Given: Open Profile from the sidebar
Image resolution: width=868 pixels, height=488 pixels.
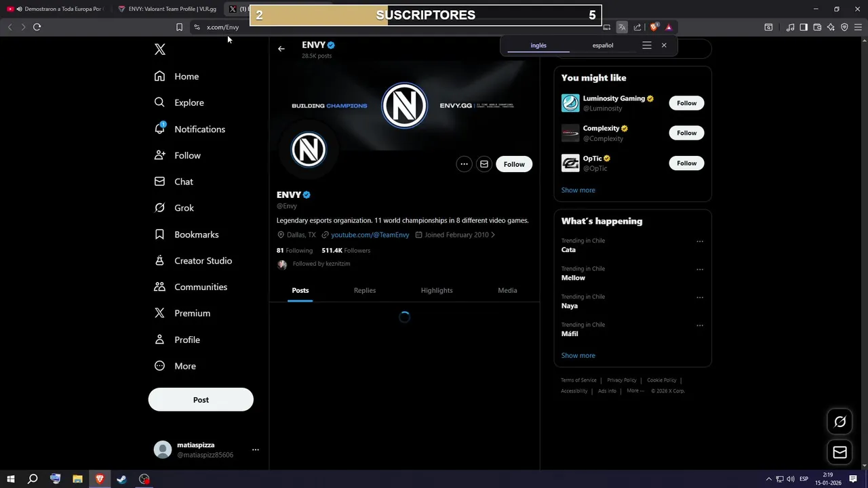Looking at the screenshot, I should [x=177, y=340].
